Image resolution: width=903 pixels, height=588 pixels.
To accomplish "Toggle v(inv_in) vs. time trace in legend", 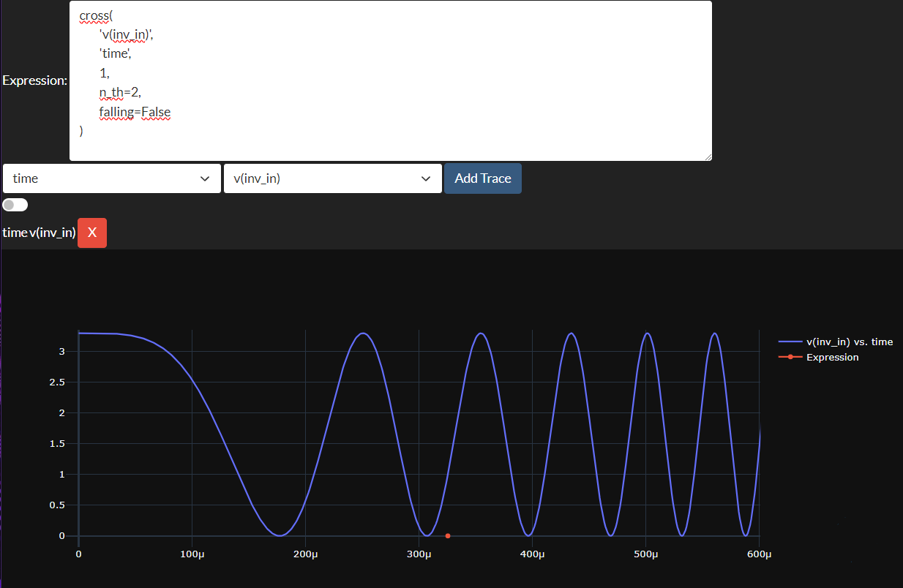I will 849,342.
